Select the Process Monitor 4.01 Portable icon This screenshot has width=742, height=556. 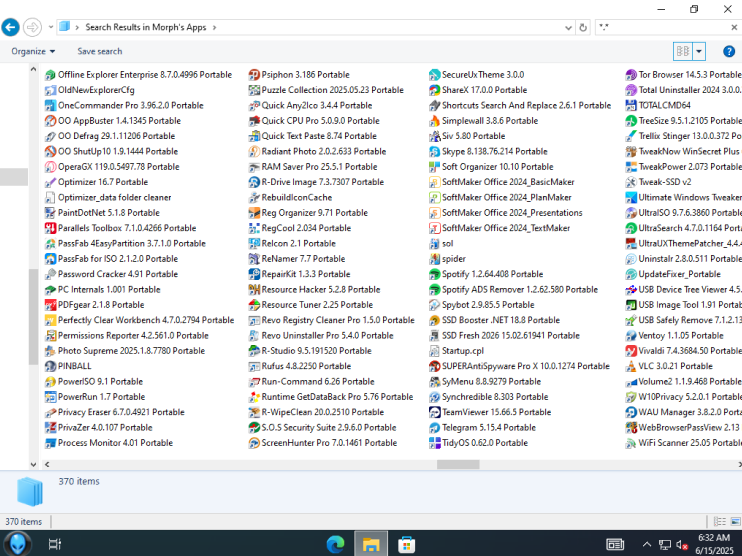click(x=50, y=443)
